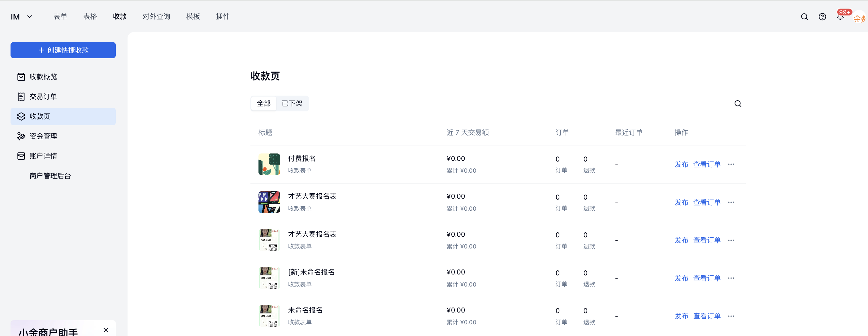Viewport: 868px width, 336px height.
Task: Click the 交易订单 sidebar icon
Action: 21,97
